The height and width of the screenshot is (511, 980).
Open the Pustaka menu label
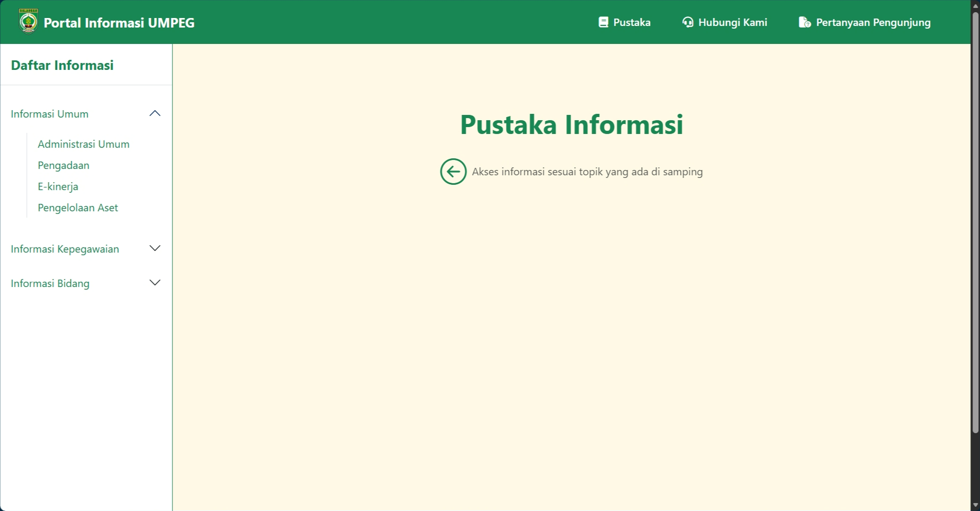[632, 22]
